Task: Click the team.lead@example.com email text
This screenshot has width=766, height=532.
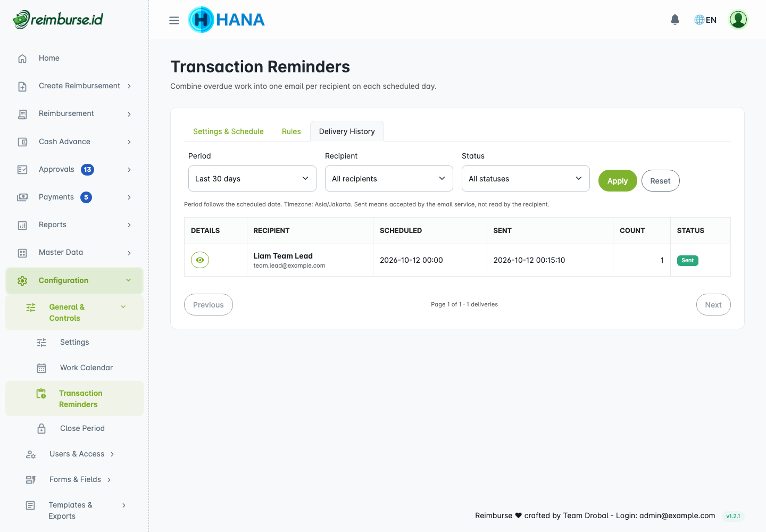Action: tap(289, 266)
